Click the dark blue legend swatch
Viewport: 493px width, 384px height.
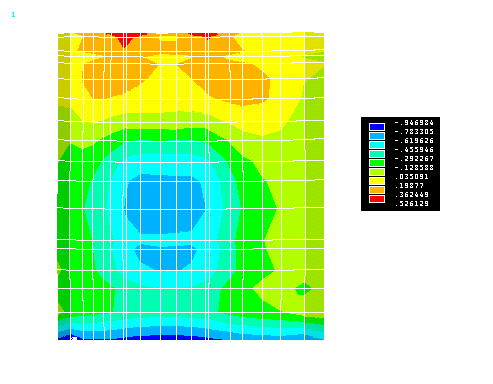(377, 127)
